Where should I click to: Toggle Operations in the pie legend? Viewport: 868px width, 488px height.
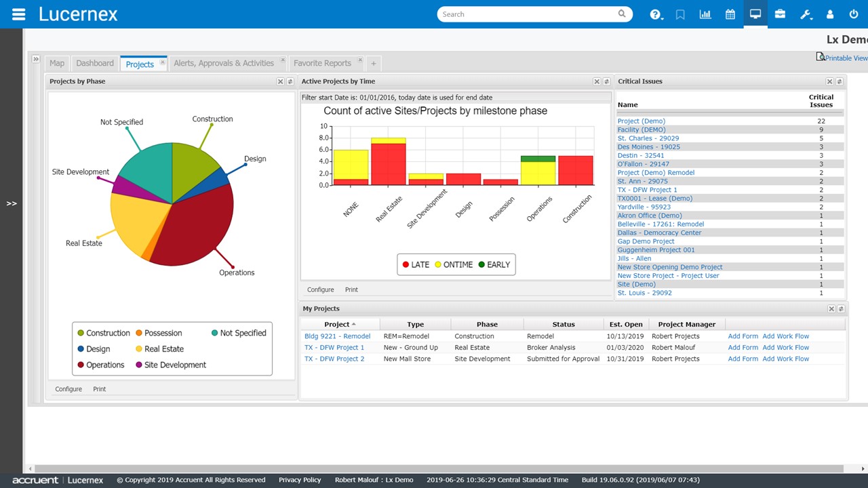click(101, 365)
